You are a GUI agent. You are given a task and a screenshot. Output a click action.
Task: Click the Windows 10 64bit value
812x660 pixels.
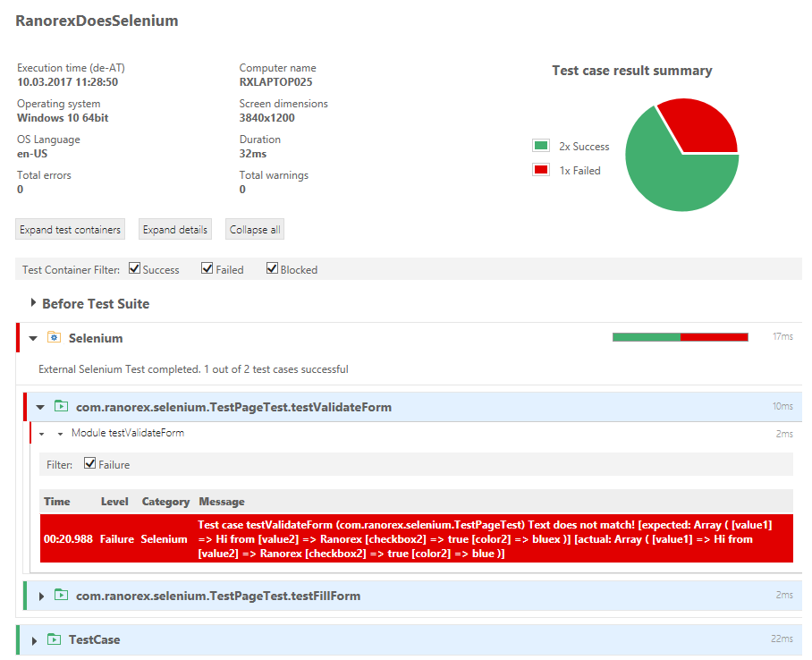(63, 117)
